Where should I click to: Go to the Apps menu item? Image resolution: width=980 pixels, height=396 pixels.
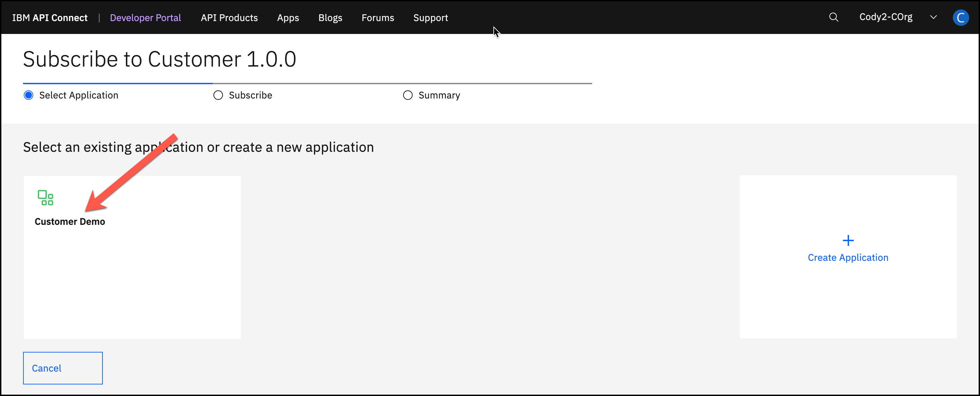coord(288,18)
